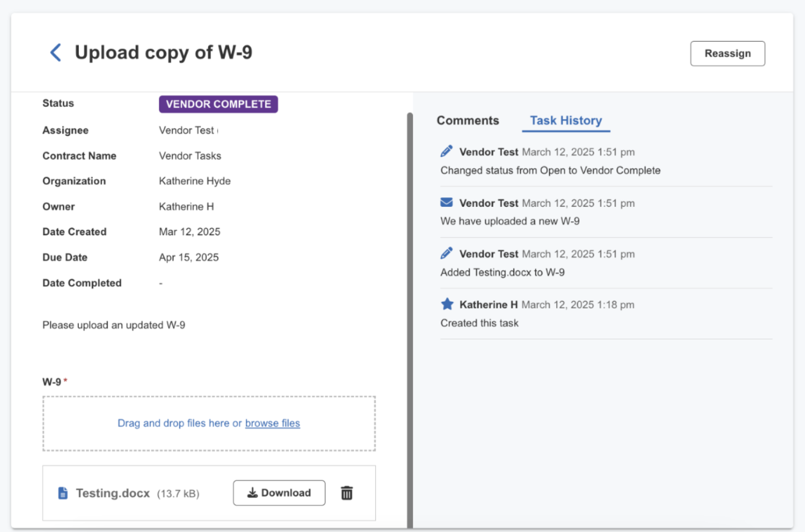Screen dimensions: 805x532
Task: Click star icon beside Katherine H entry
Action: [447, 304]
